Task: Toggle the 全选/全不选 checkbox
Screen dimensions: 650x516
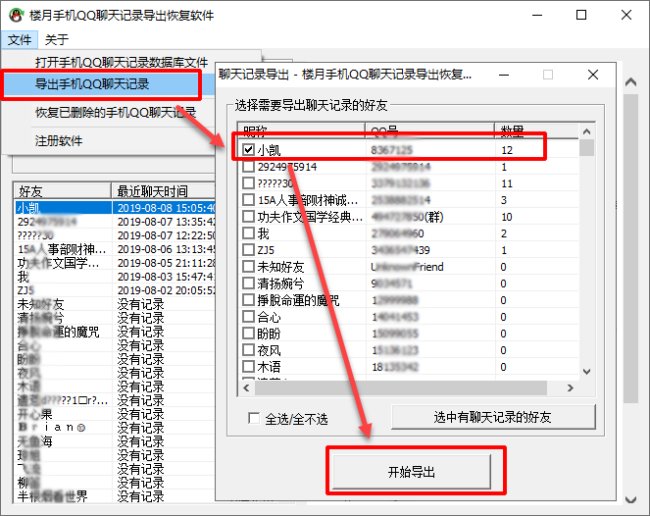Action: point(254,418)
